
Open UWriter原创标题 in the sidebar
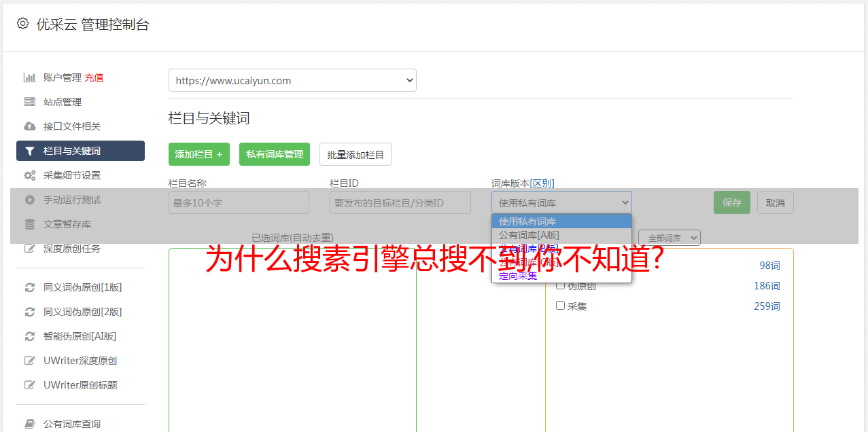pyautogui.click(x=80, y=385)
